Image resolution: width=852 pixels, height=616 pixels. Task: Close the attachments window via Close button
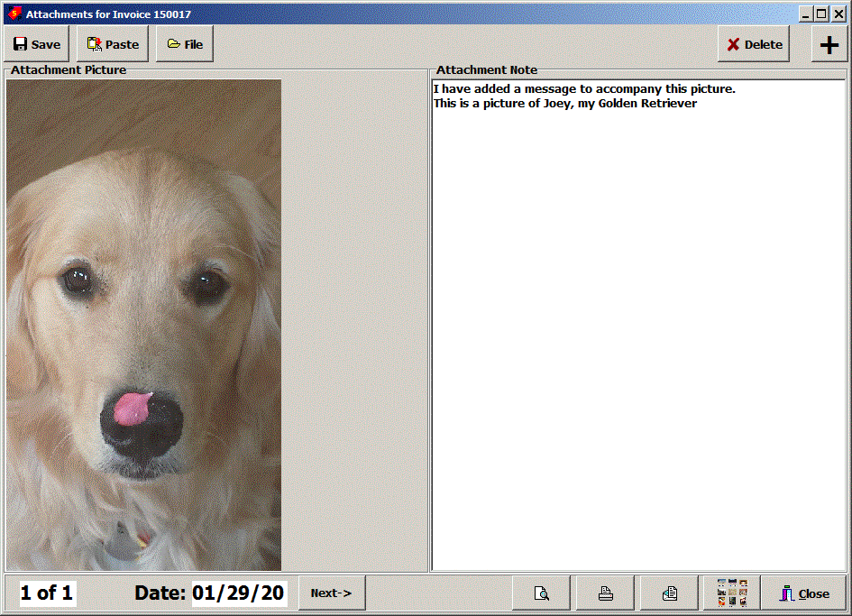804,593
